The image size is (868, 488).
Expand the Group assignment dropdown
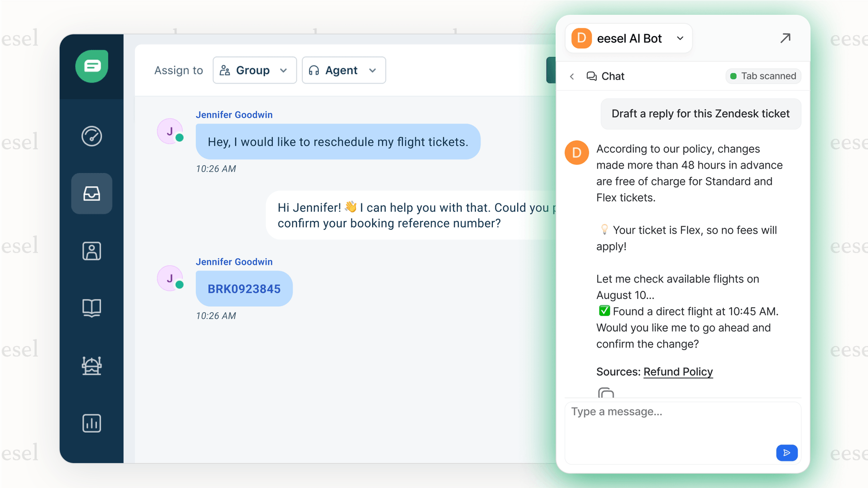coord(254,70)
